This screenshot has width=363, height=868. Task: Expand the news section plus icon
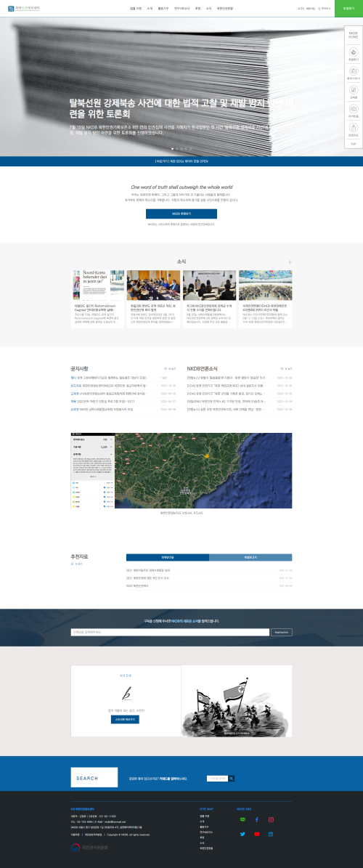pos(290,261)
